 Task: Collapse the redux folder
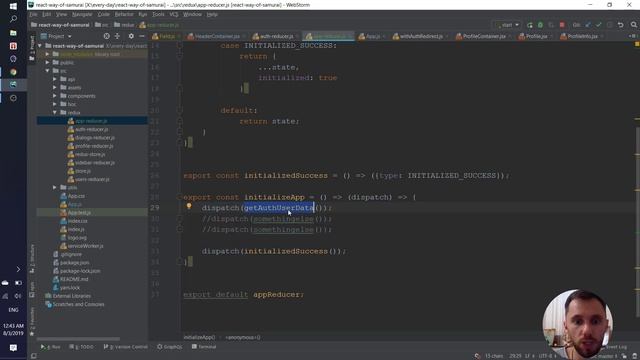55,112
